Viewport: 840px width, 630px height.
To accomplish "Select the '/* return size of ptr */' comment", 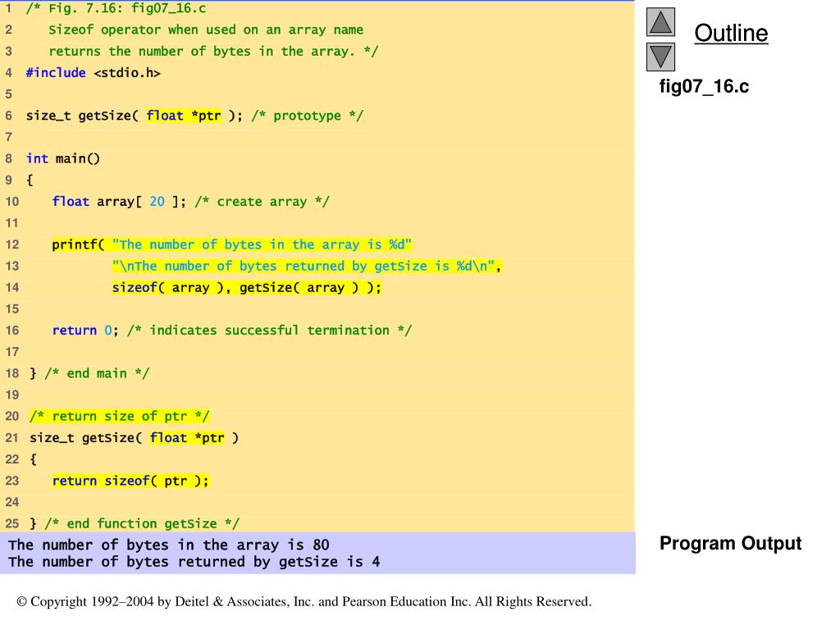I will [x=119, y=416].
